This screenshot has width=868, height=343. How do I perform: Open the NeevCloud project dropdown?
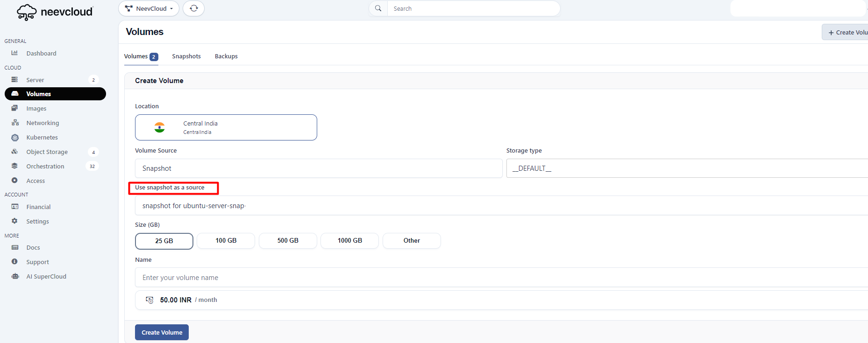(x=149, y=8)
